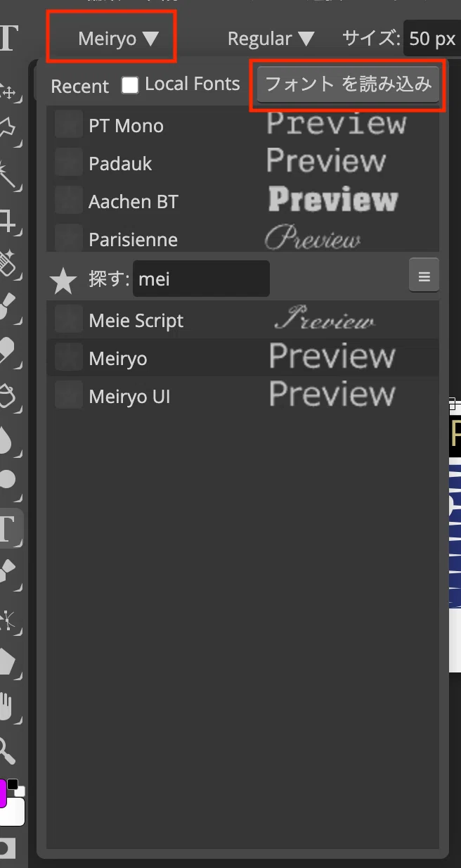Select the Crop tool

[7, 220]
